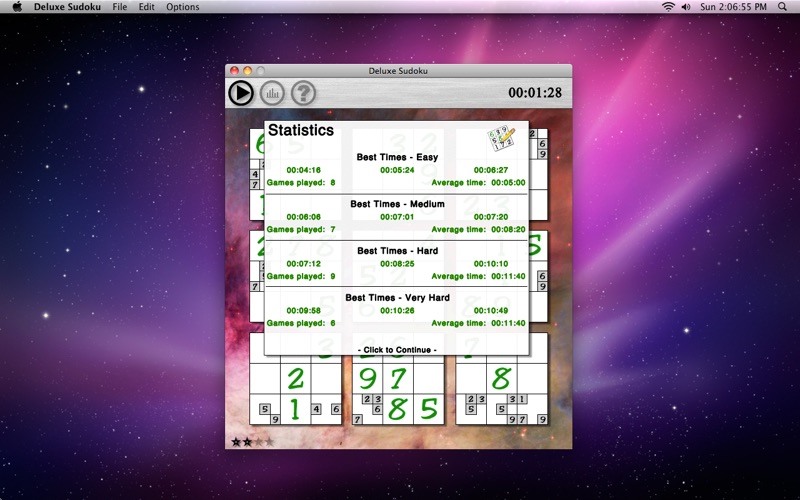Open the Options menu

[183, 7]
